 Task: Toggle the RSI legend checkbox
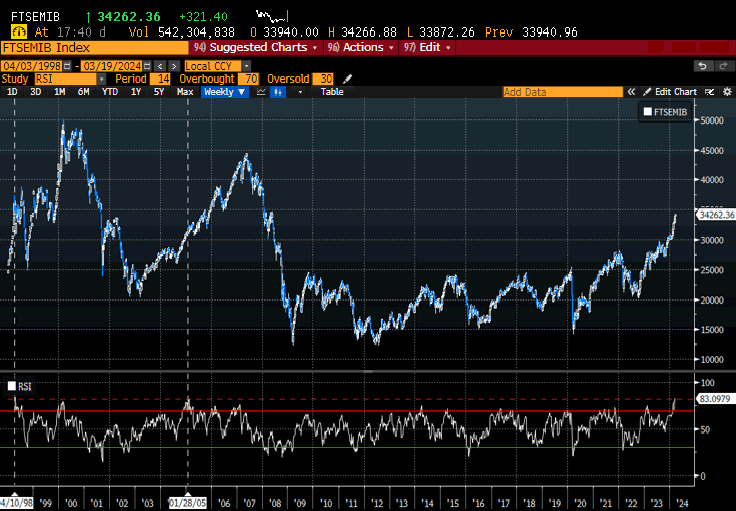(x=12, y=385)
